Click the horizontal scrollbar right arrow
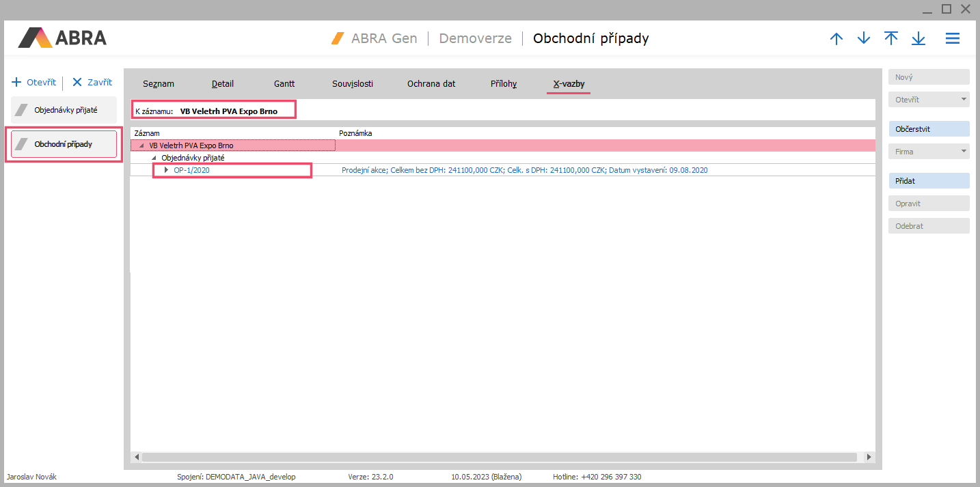This screenshot has width=980, height=487. coord(869,457)
